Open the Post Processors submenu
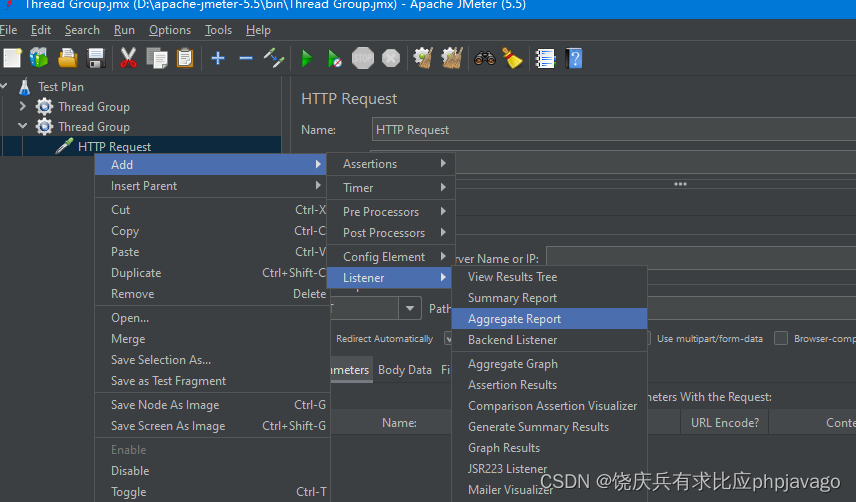856x502 pixels. (391, 233)
